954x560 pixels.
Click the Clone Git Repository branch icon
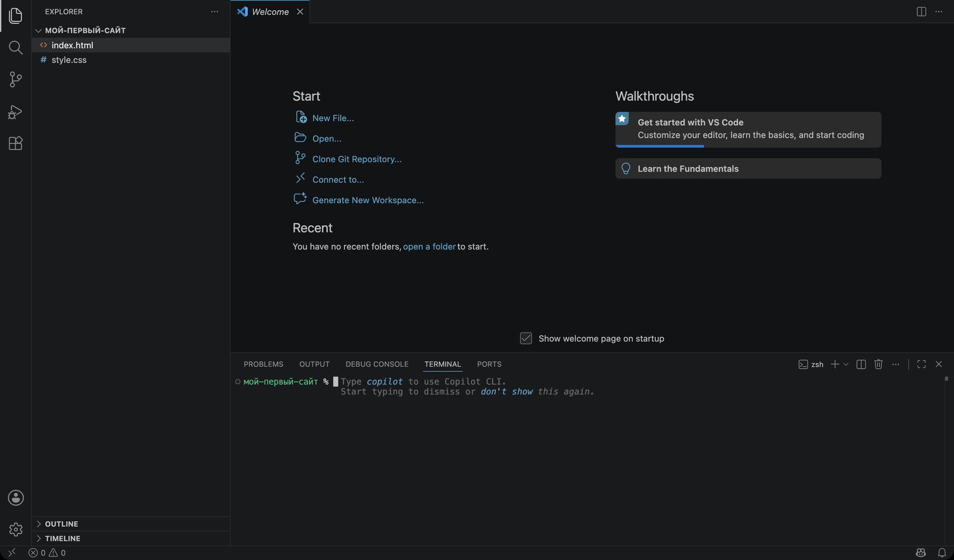click(x=300, y=158)
